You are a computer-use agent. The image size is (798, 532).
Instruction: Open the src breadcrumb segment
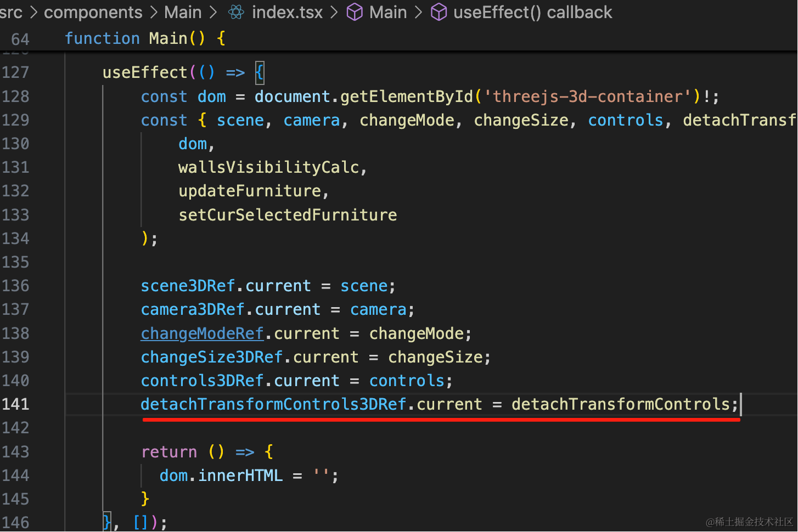click(11, 12)
